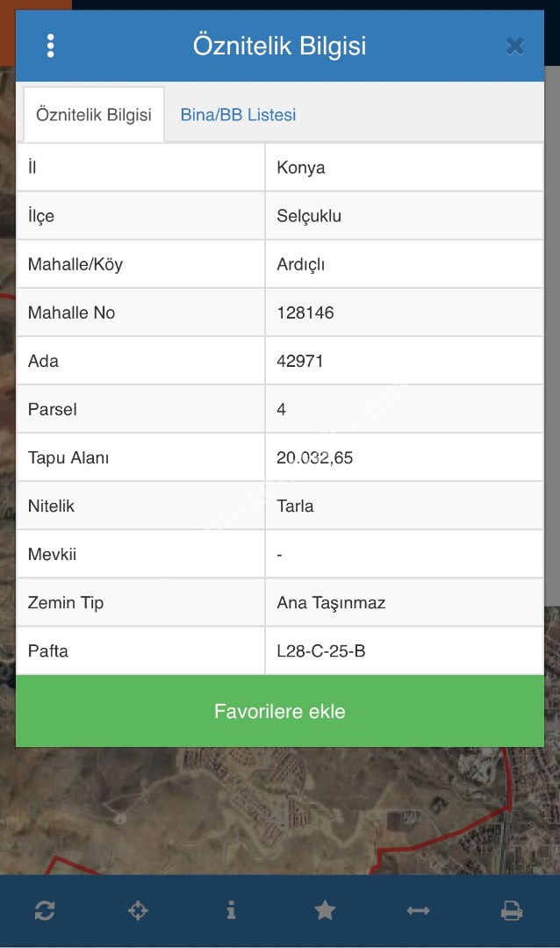Click the info icon in bottom toolbar
This screenshot has height=948, width=560.
231,911
